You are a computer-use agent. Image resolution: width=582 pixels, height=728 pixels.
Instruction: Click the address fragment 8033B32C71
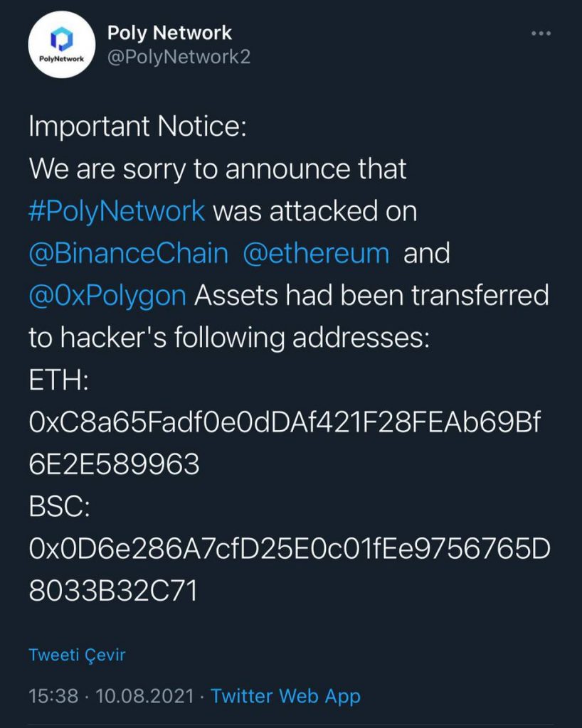tap(112, 591)
